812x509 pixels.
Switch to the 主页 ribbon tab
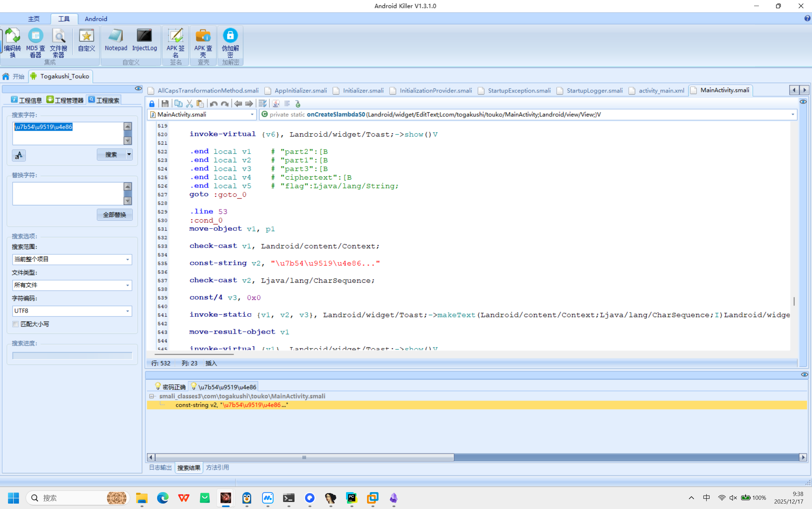click(x=34, y=19)
